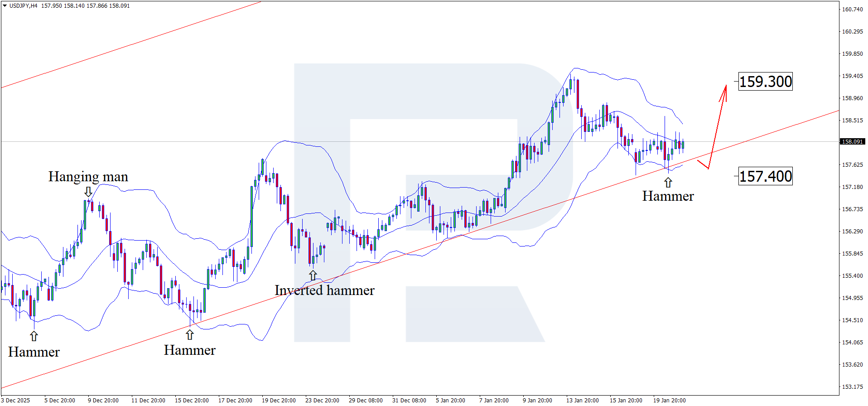The image size is (868, 406).
Task: Click the 153.175 price axis label
Action: pos(852,387)
